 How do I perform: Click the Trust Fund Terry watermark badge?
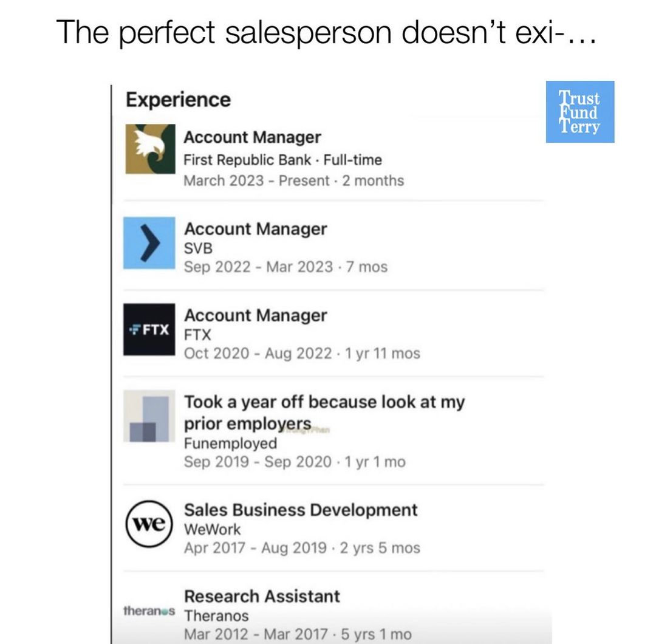pos(580,112)
